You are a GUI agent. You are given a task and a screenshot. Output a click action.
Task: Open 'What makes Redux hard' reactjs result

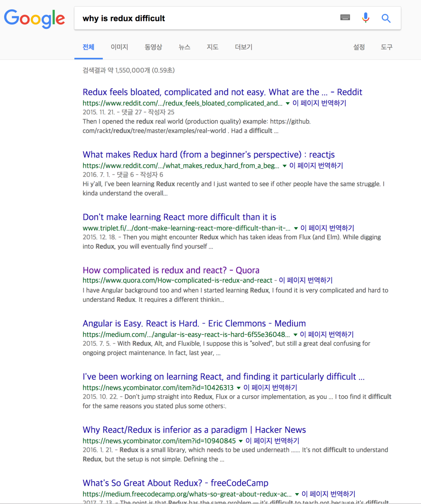208,155
